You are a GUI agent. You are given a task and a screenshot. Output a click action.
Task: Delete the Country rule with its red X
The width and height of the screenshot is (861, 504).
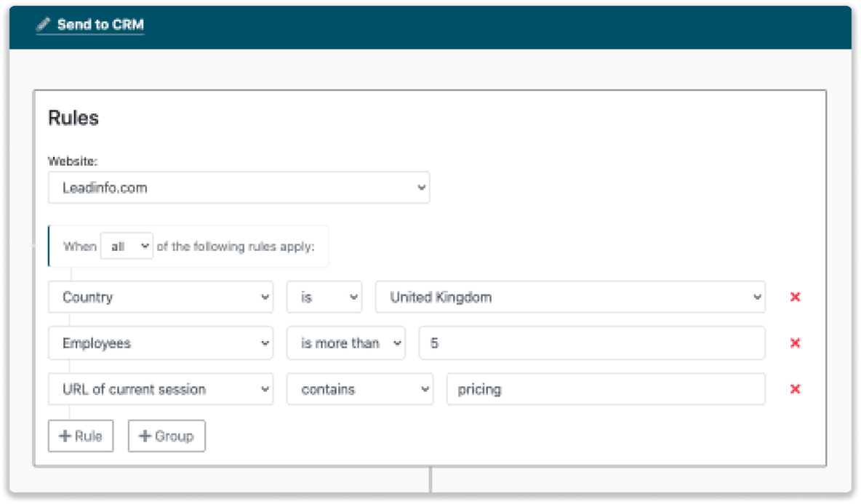click(x=796, y=297)
